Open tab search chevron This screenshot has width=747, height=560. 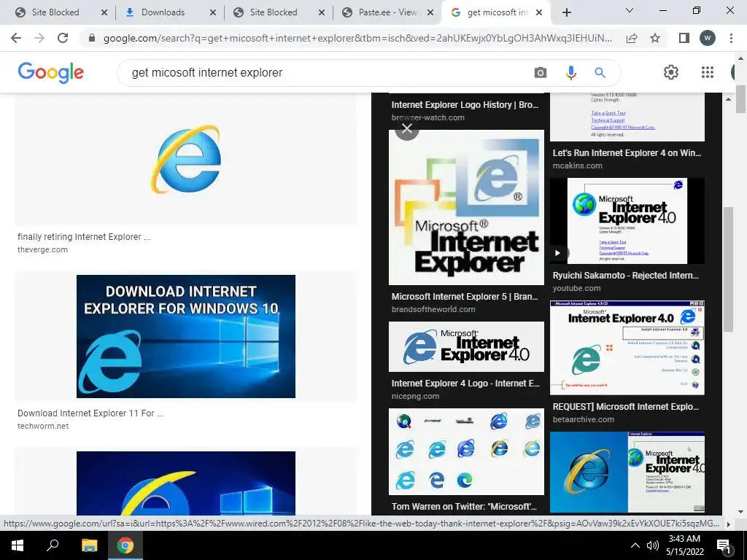point(630,10)
